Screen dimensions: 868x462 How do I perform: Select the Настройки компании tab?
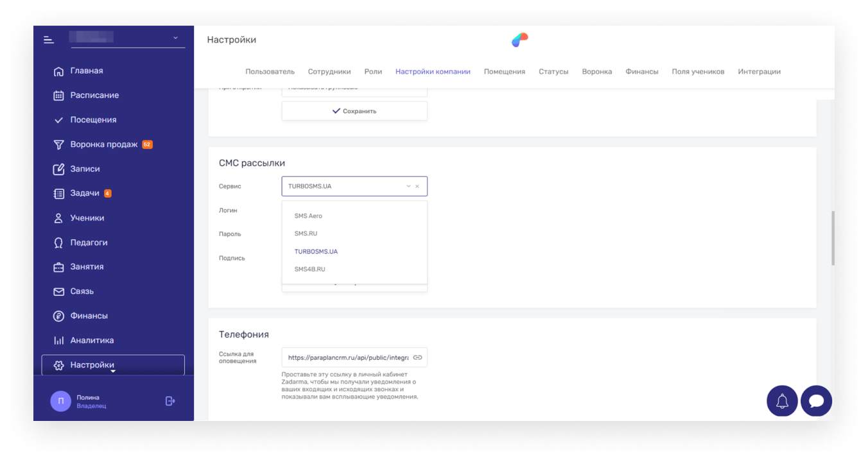tap(433, 72)
